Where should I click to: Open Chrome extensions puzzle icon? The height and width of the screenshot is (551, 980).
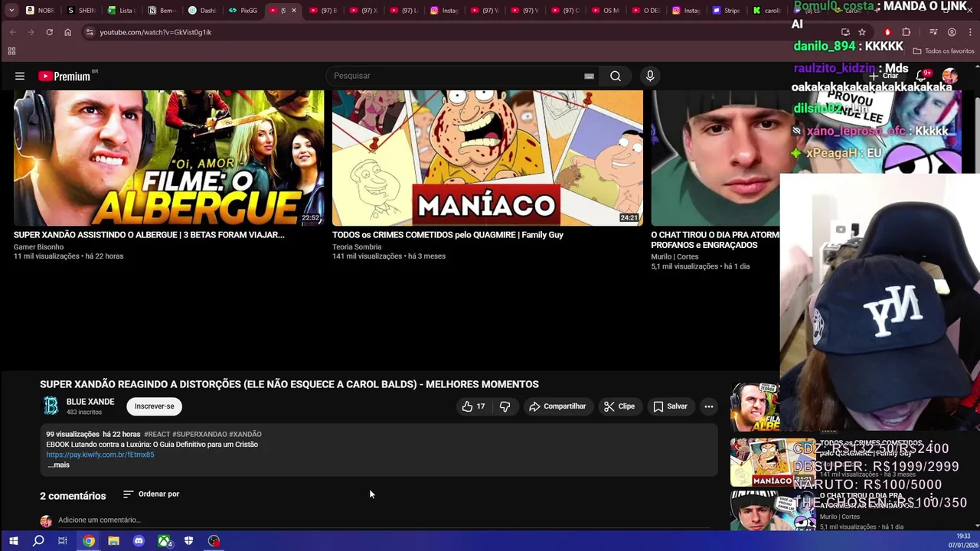pyautogui.click(x=906, y=32)
